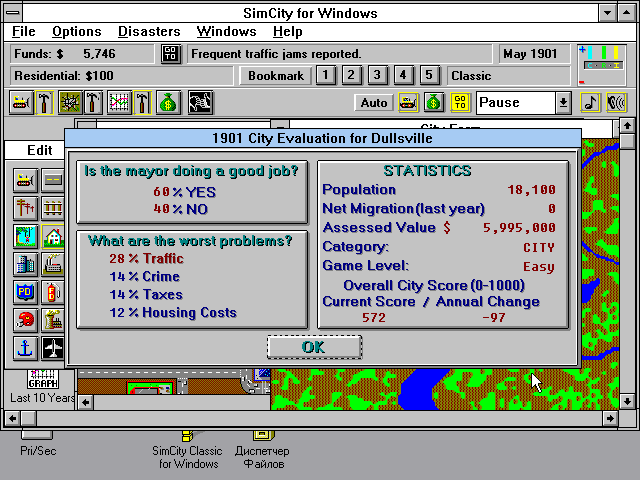
Task: Click the bulldozer icon in the left toolbar
Action: [x=21, y=102]
